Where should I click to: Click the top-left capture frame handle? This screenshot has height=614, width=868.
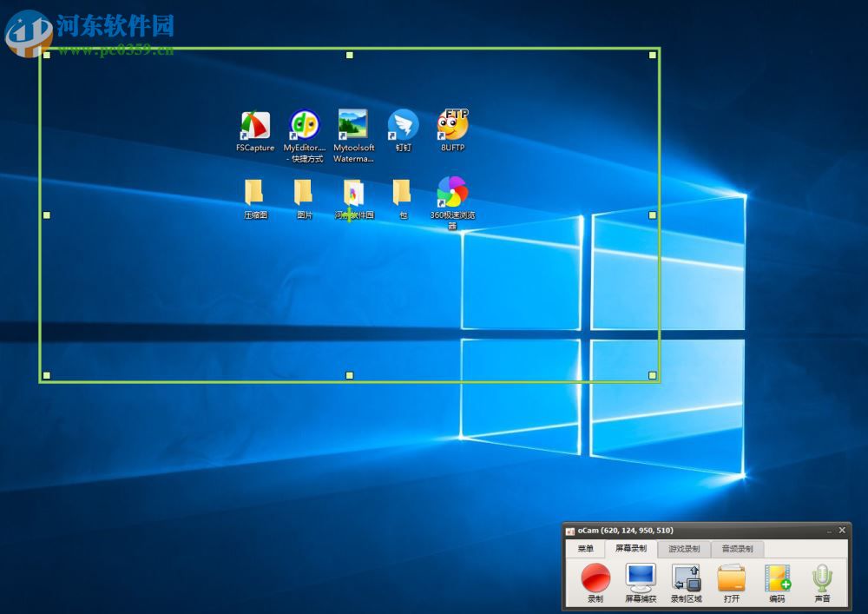pos(47,55)
